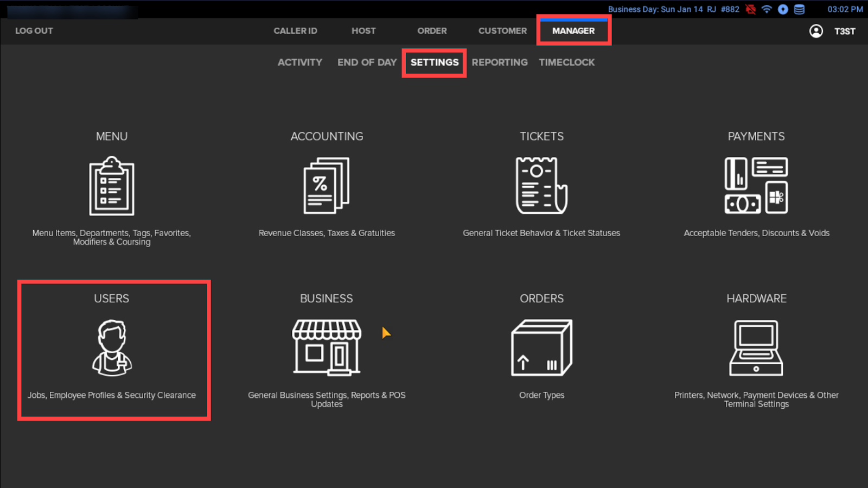868x488 pixels.
Task: View the Reporting sub-tab
Action: tap(500, 62)
